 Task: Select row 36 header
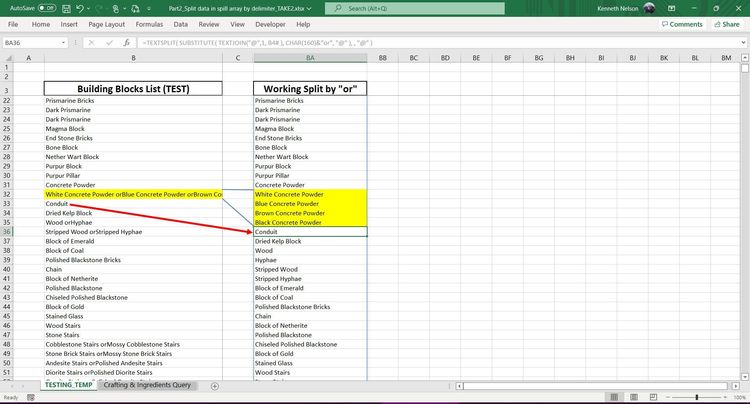7,232
